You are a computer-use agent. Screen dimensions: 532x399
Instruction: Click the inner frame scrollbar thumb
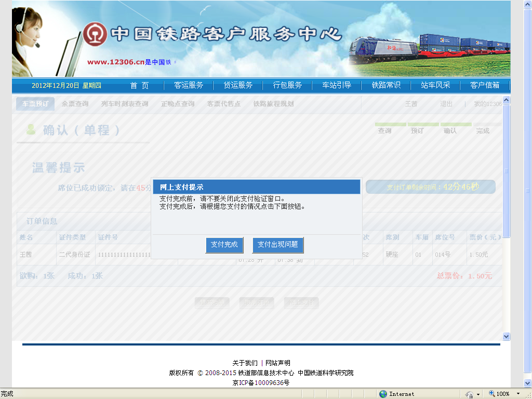506,171
